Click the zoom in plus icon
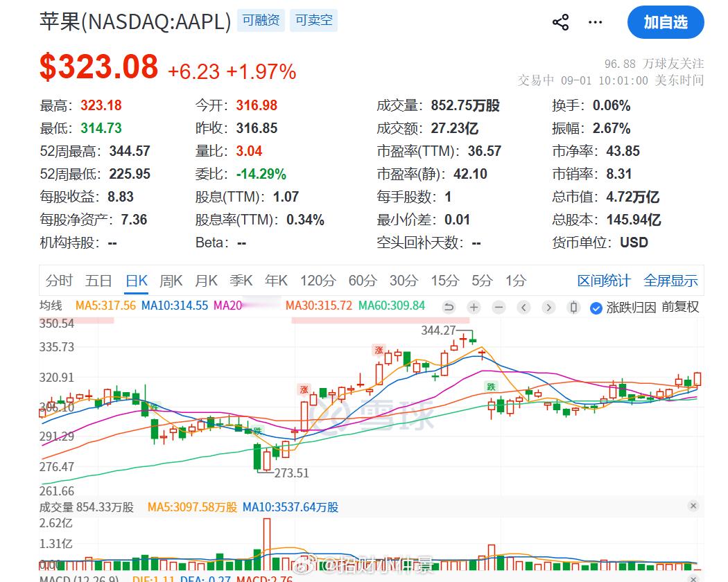The image size is (728, 582). coord(474,307)
